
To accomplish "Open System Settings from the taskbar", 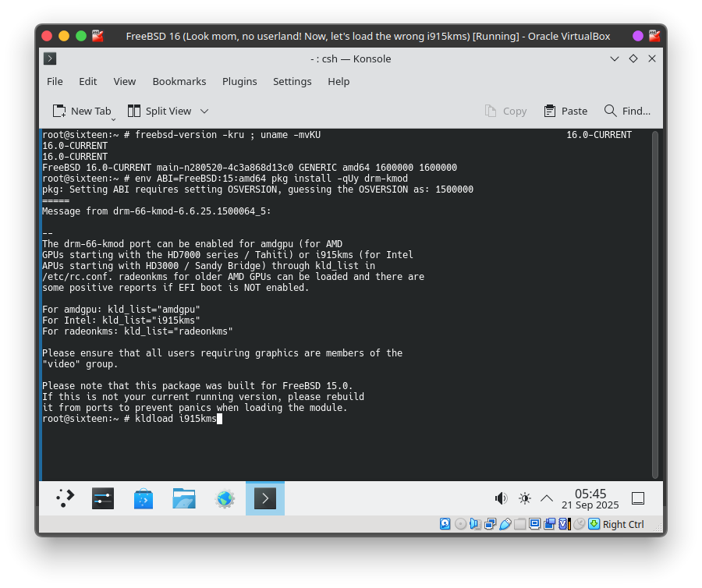I will [103, 498].
